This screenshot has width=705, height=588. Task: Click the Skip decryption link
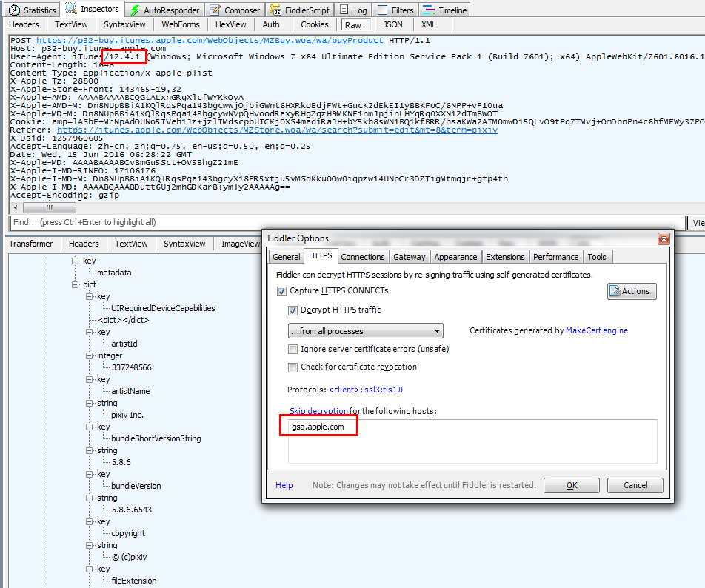coord(318,411)
